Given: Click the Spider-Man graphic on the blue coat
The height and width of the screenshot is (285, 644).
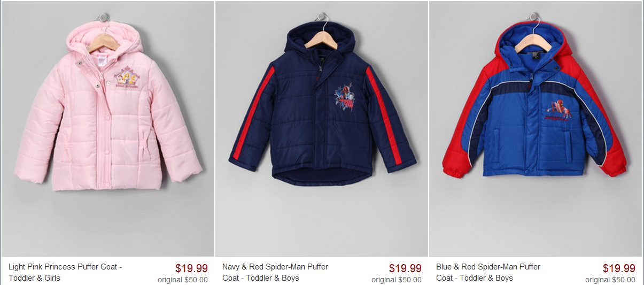Looking at the screenshot, I should click(x=561, y=109).
